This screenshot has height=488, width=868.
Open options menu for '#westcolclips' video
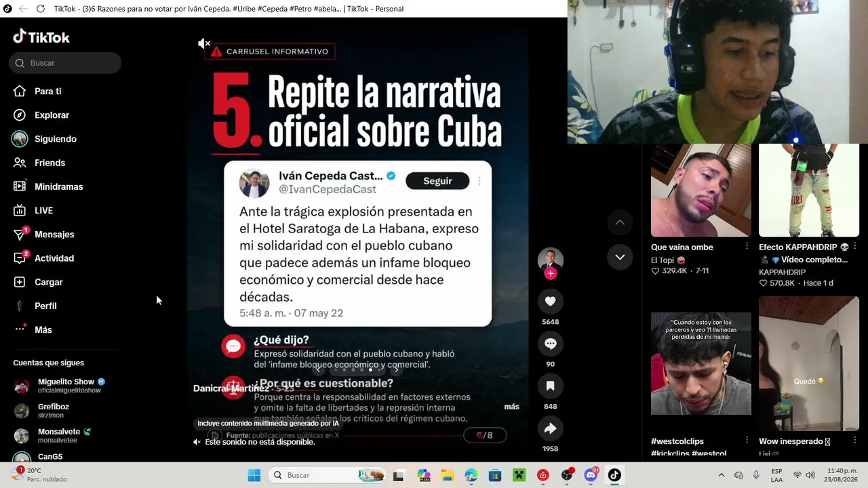pyautogui.click(x=747, y=441)
